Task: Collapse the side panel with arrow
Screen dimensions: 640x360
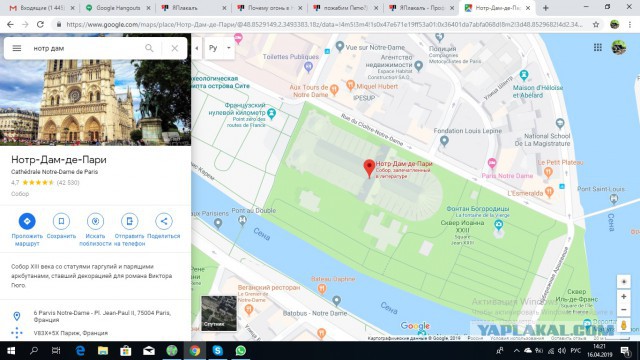Action: [x=196, y=48]
